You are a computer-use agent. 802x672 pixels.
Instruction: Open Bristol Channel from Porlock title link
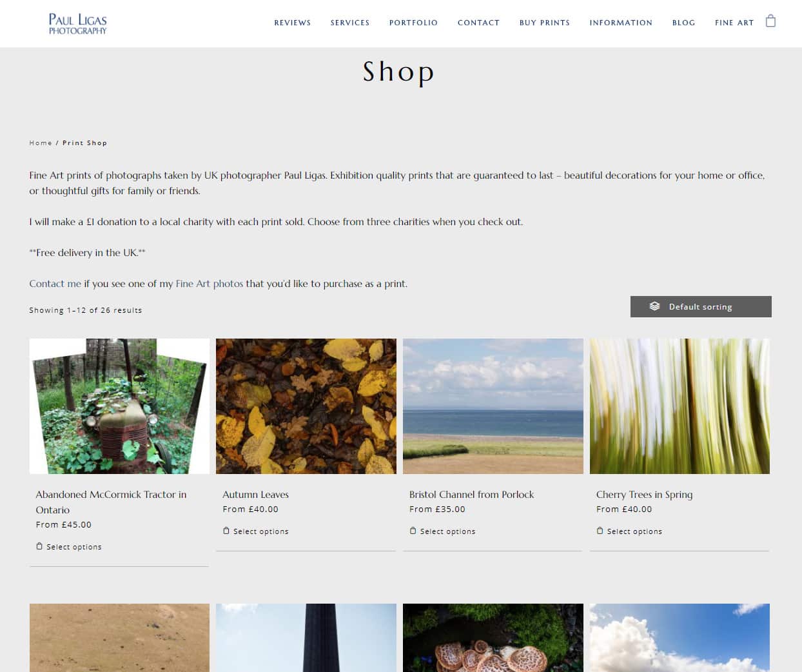(x=471, y=495)
